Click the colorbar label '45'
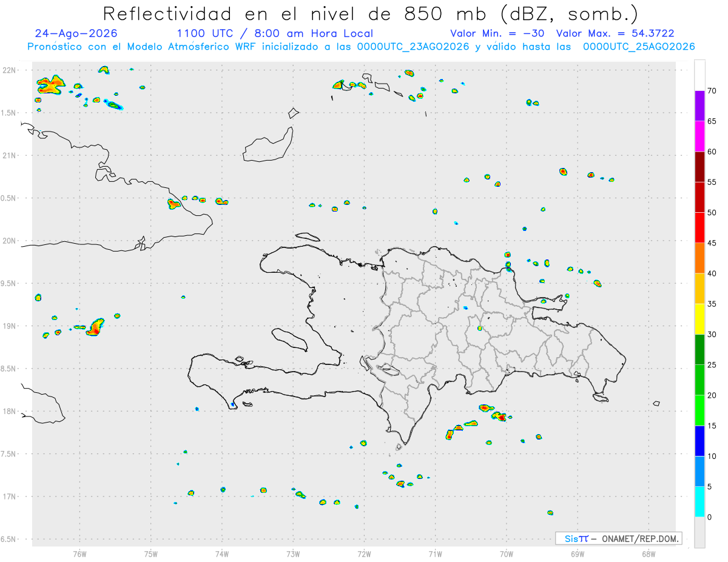Screen dimensions: 728x562 (712, 243)
